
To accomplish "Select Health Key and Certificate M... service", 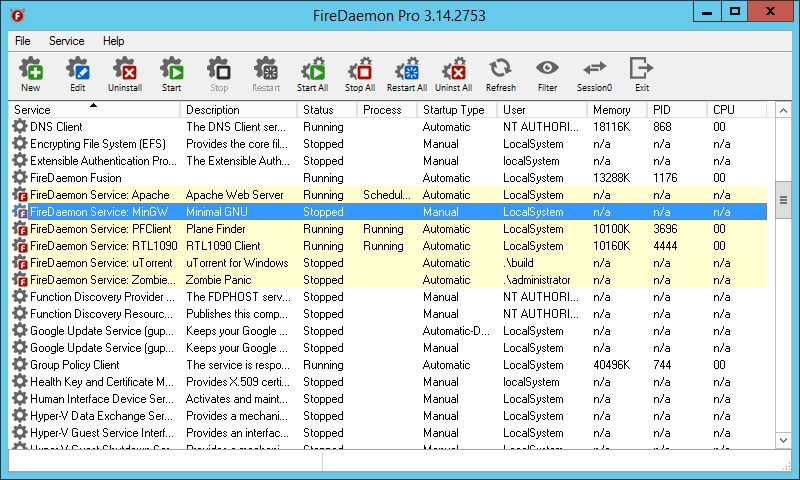I will (x=388, y=382).
